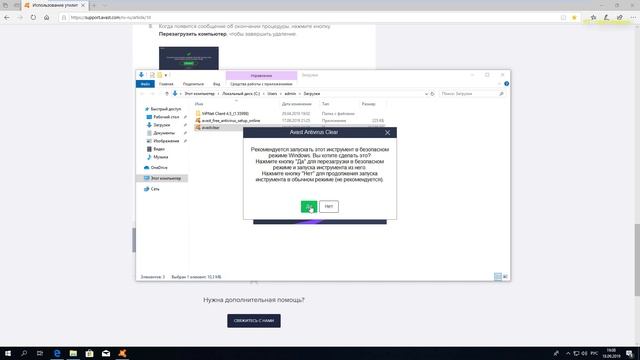Click the green Да button in dialog
The height and width of the screenshot is (360, 640).
click(309, 207)
